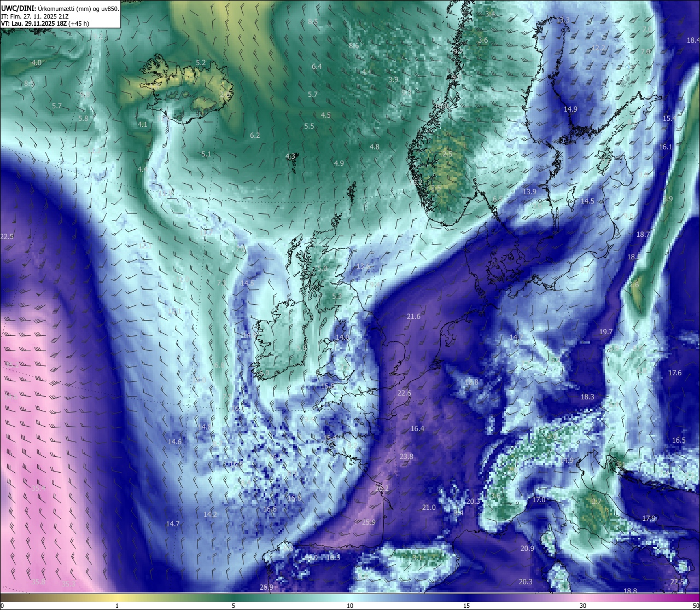Click the map value "4.3" at the Faroe Islands
700x610 pixels.
pyautogui.click(x=290, y=156)
